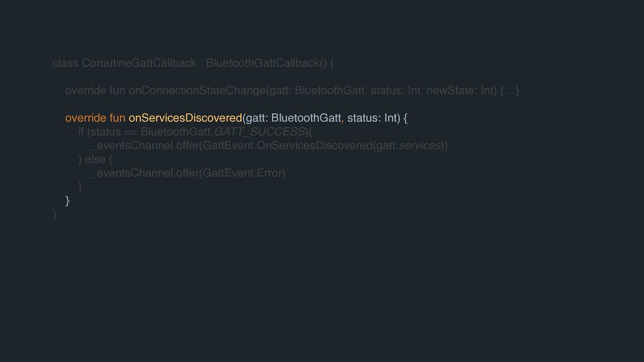
Task: Click 'status: Int' in the highlighted signature
Action: [372, 118]
